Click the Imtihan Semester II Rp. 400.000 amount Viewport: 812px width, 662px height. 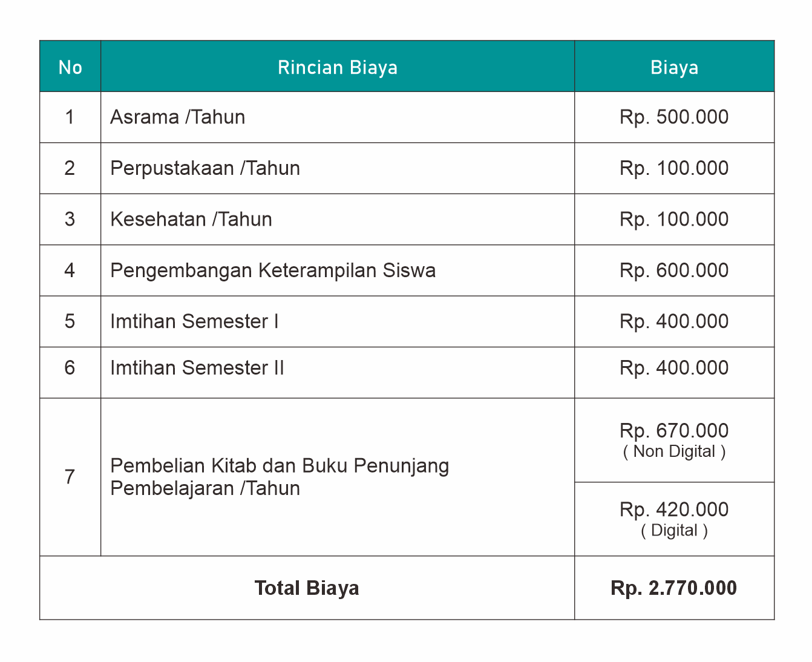[674, 368]
